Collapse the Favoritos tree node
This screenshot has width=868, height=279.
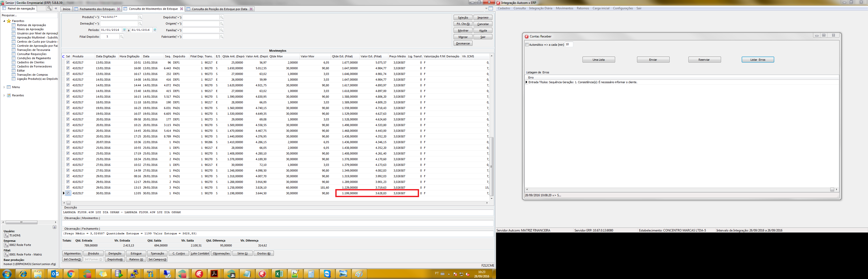pos(4,21)
